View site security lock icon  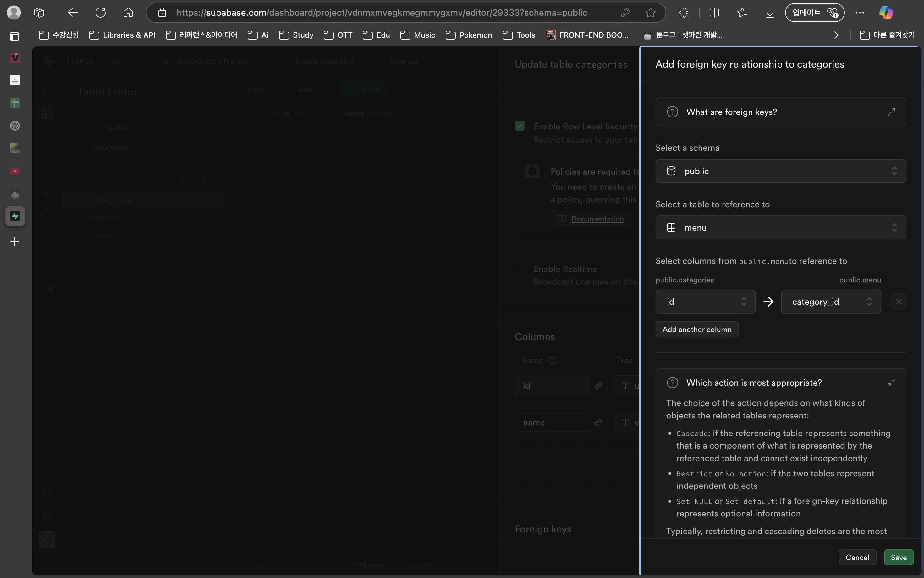(162, 13)
